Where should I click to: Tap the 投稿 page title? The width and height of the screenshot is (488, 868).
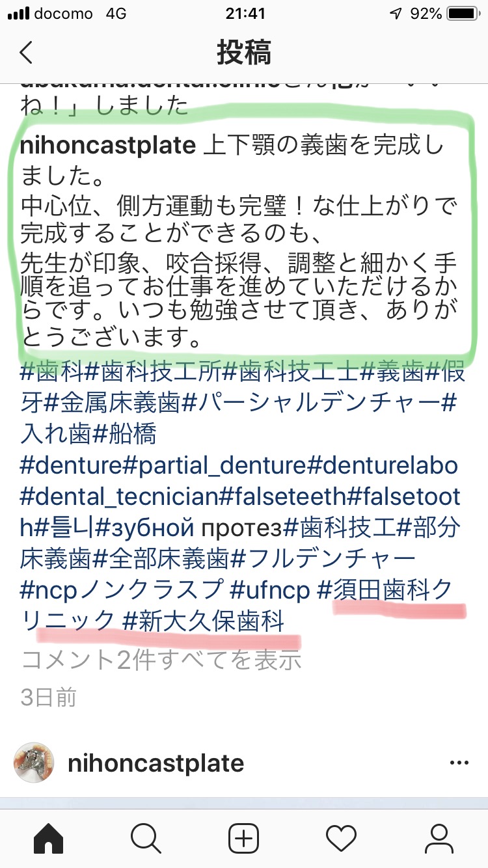pyautogui.click(x=244, y=53)
